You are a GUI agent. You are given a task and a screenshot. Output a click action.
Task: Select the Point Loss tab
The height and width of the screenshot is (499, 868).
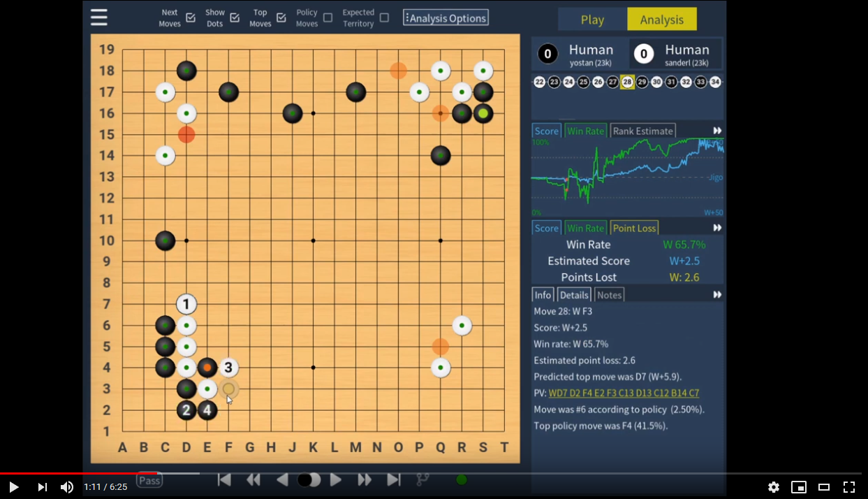point(634,228)
